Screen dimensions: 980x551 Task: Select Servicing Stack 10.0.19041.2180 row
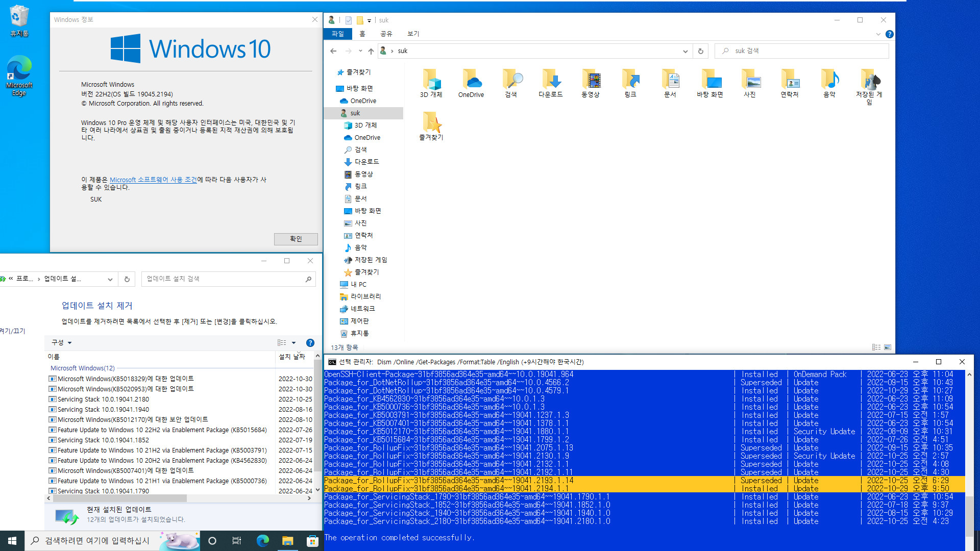[180, 399]
